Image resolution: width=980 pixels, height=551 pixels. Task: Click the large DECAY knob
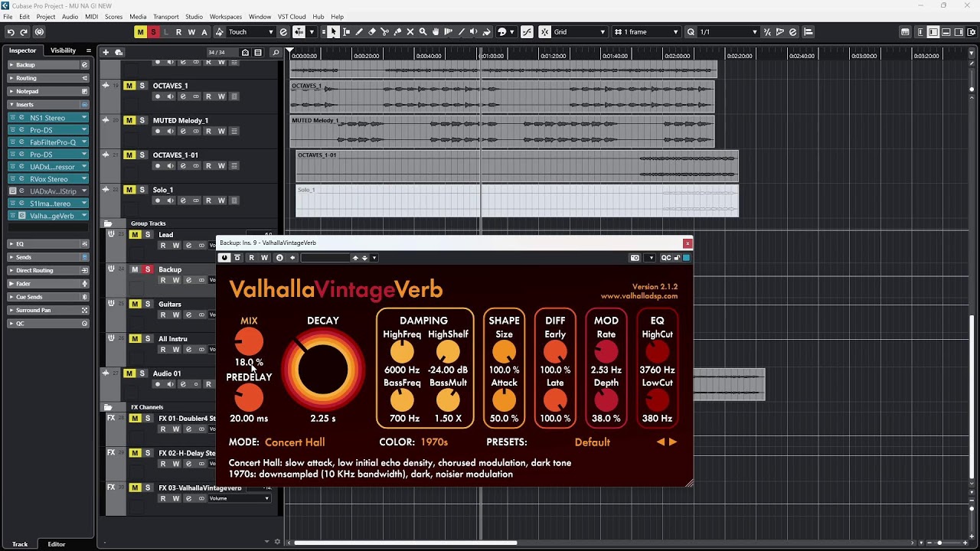click(323, 370)
